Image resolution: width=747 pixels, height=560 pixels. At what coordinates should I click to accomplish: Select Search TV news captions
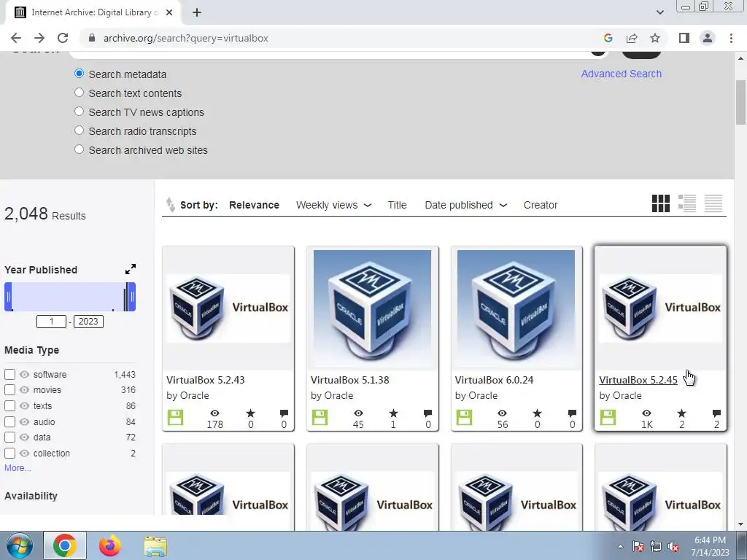[x=79, y=112]
